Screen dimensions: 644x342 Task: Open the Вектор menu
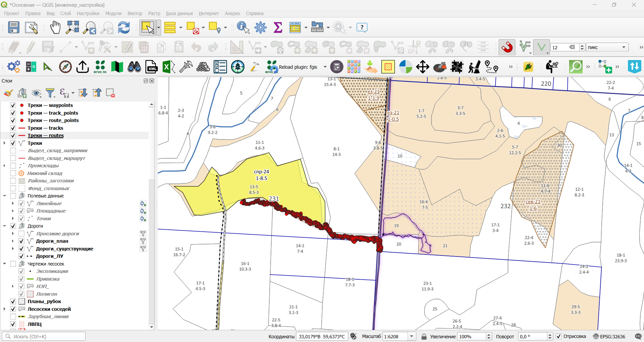135,13
